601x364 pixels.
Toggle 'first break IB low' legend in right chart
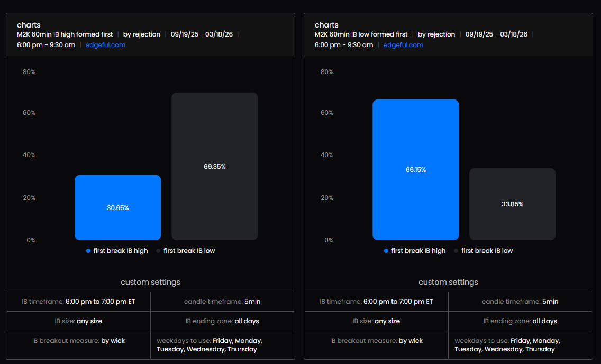click(484, 251)
